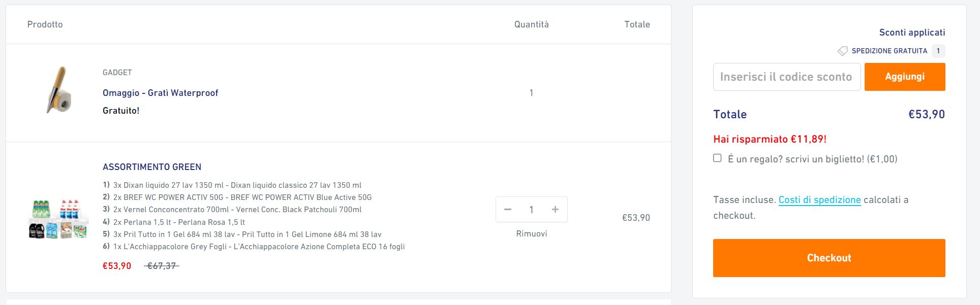Click the Gratì Waterproof product image

click(57, 90)
